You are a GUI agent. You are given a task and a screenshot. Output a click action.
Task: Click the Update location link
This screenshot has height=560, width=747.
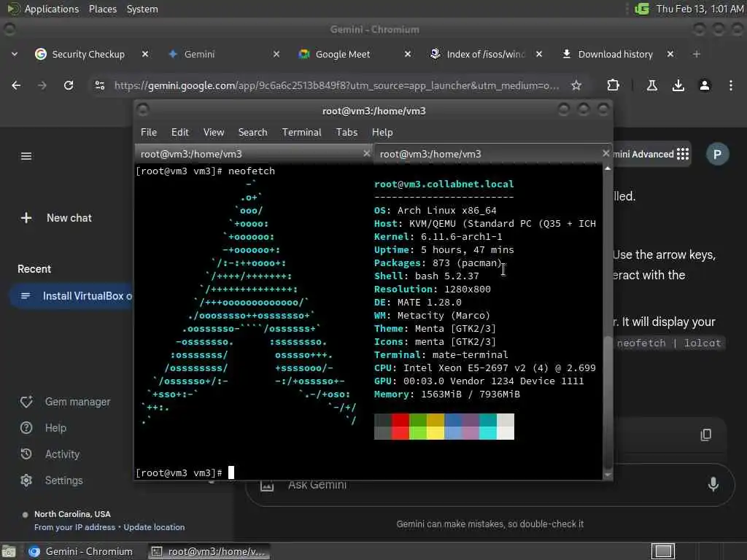(154, 527)
